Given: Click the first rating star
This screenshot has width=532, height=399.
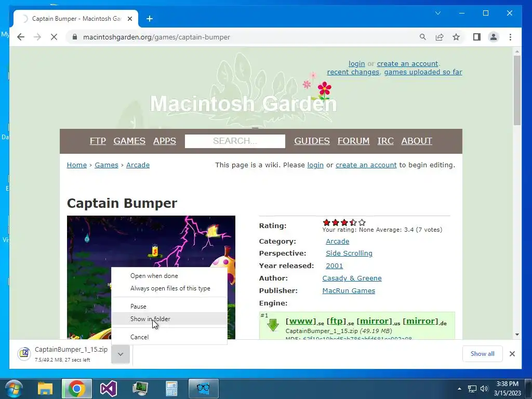Looking at the screenshot, I should point(326,222).
